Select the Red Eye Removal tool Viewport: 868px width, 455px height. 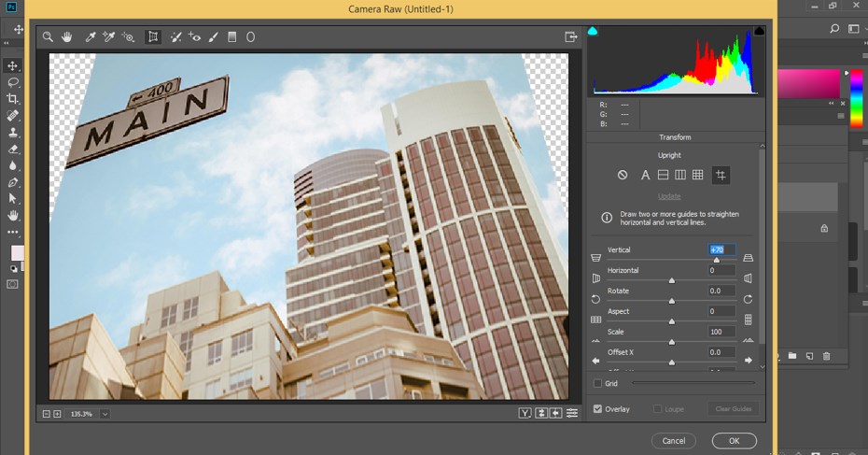point(194,37)
